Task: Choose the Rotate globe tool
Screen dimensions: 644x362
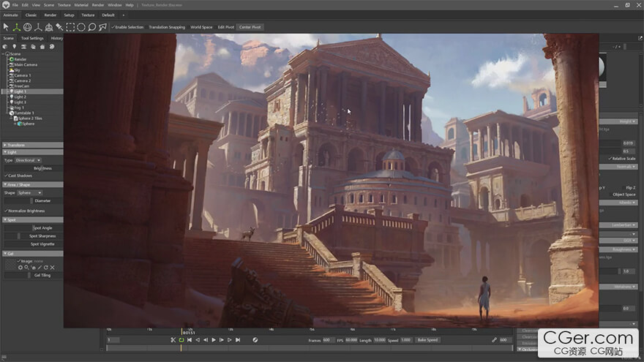Action: pos(27,27)
